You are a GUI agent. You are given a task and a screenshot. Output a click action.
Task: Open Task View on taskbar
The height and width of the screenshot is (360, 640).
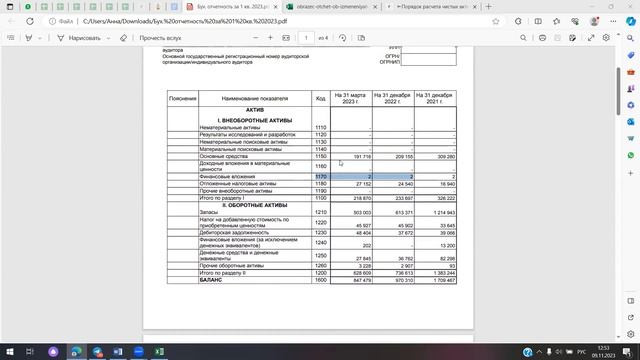click(30, 351)
